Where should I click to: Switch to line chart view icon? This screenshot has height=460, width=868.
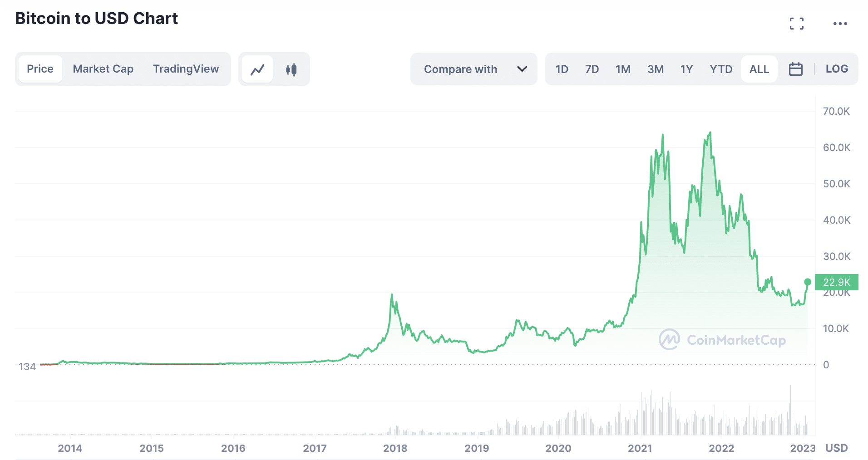tap(257, 69)
